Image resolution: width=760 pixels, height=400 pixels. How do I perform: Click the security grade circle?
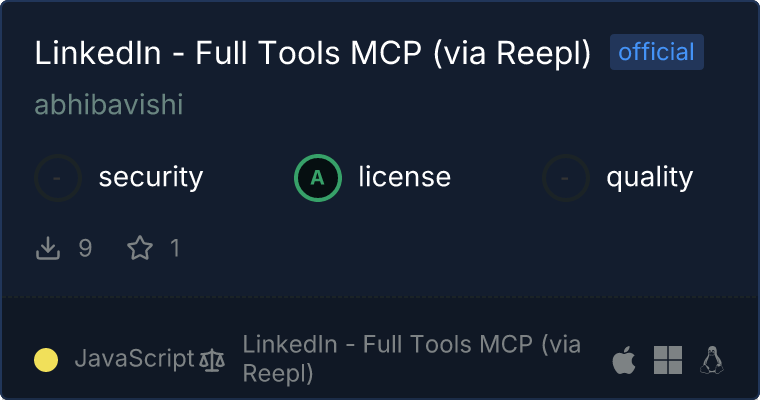click(x=58, y=178)
